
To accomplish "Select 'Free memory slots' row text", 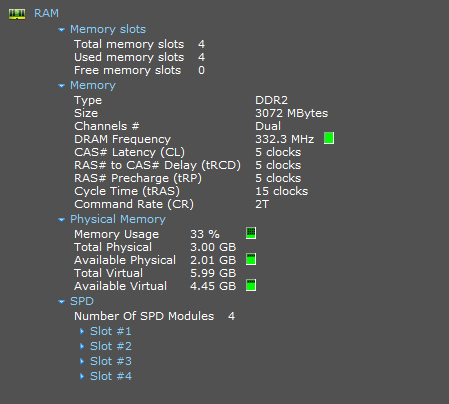I will coord(127,70).
